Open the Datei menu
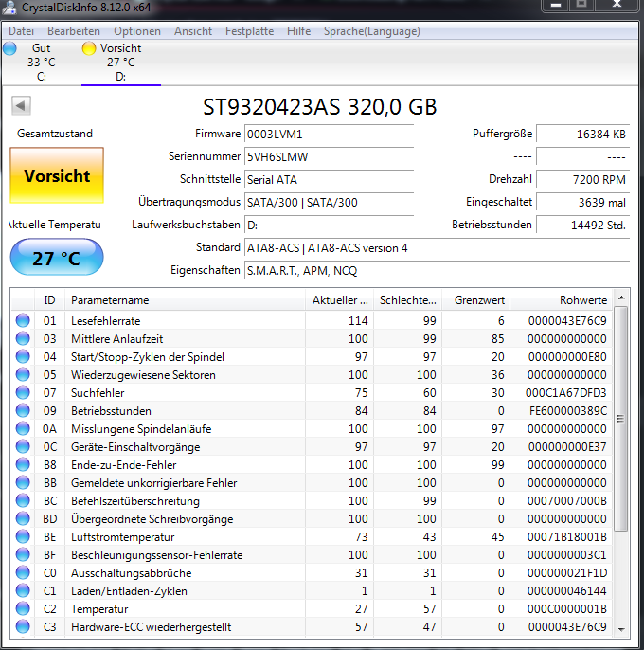Image resolution: width=644 pixels, height=650 pixels. (21, 31)
